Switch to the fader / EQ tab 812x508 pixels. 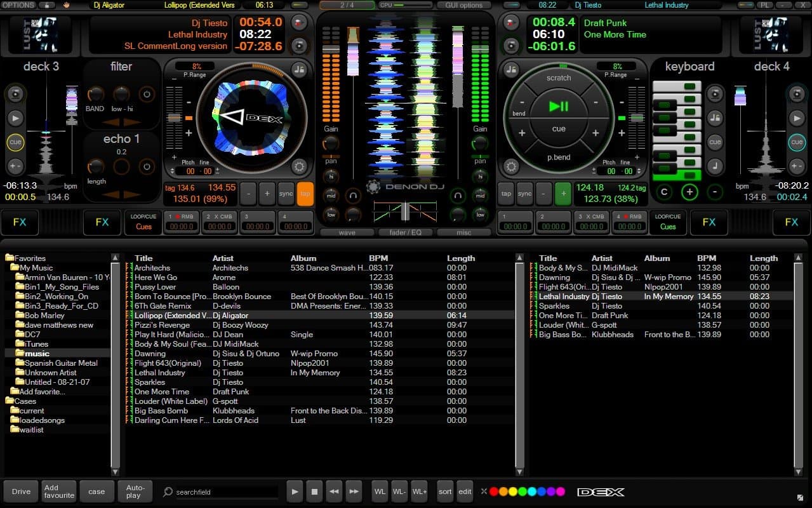click(405, 232)
